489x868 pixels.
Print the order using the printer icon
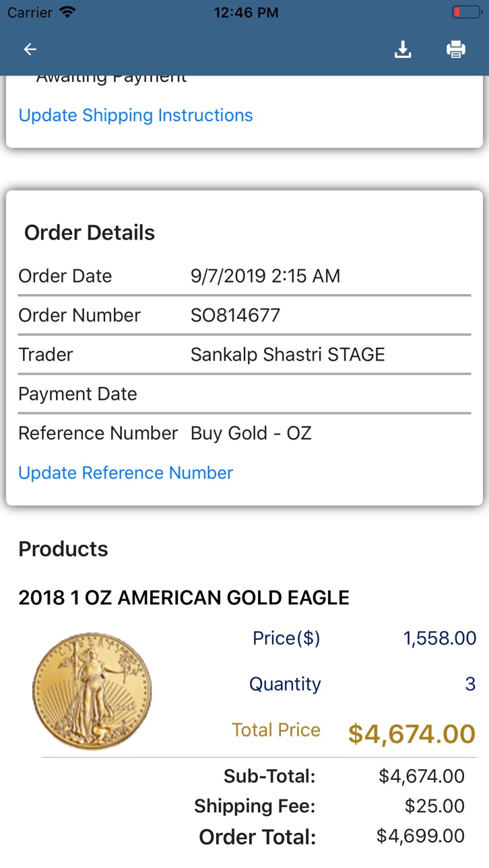click(456, 49)
